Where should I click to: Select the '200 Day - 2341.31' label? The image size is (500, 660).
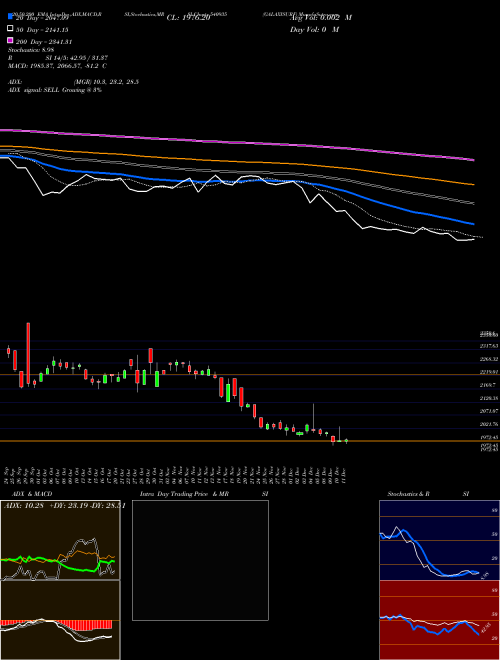tap(44, 42)
